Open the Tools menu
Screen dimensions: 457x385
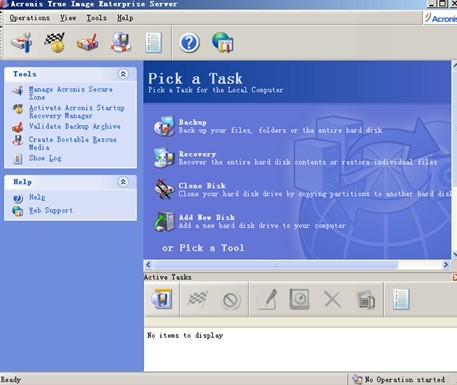click(96, 18)
